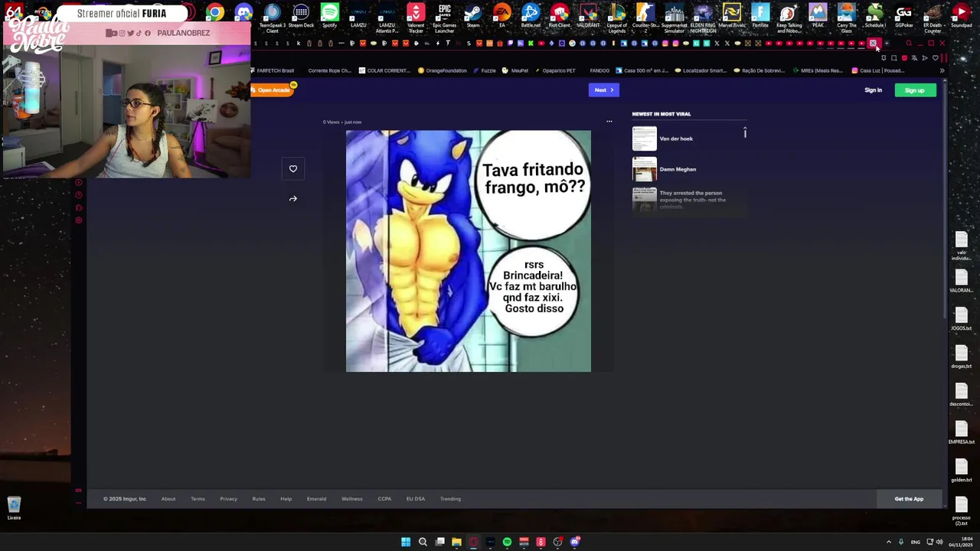The height and width of the screenshot is (551, 980).
Task: Click the green Sign up button
Action: (915, 90)
